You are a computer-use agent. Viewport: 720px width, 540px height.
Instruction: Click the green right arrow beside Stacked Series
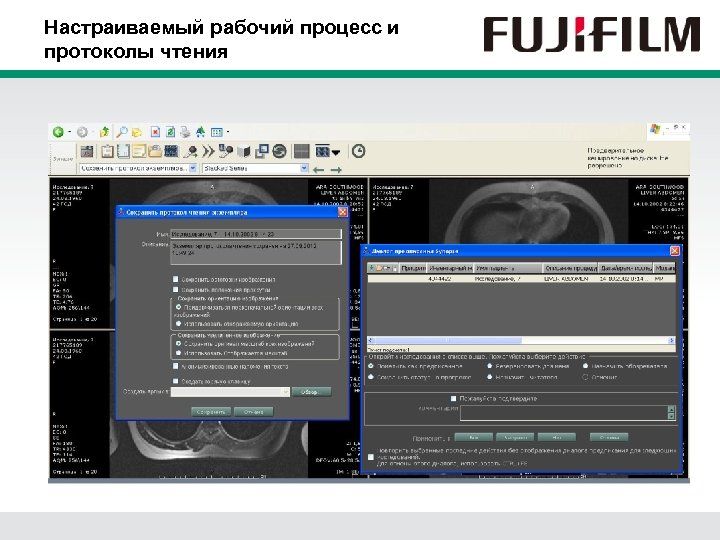336,170
